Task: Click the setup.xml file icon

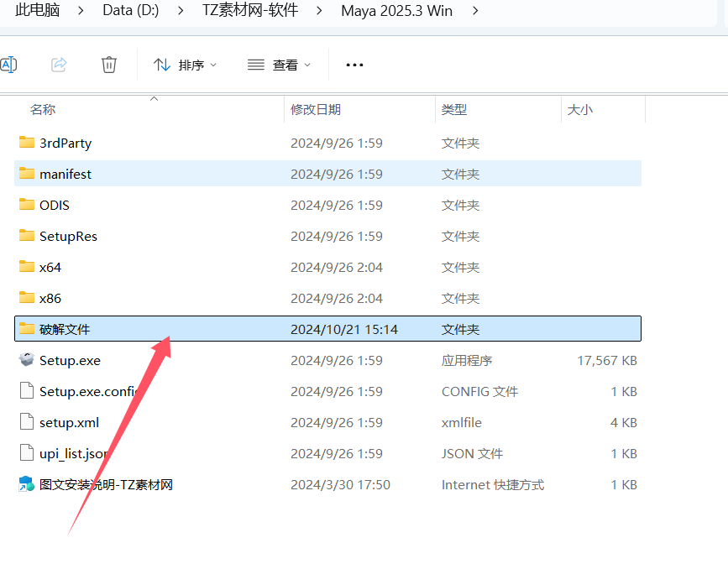Action: click(x=27, y=422)
